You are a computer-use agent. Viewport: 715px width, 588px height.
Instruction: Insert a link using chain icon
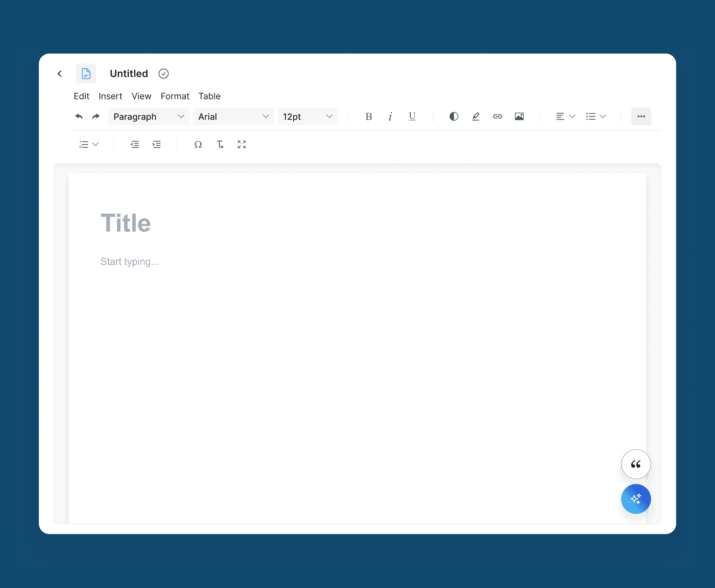pos(497,117)
